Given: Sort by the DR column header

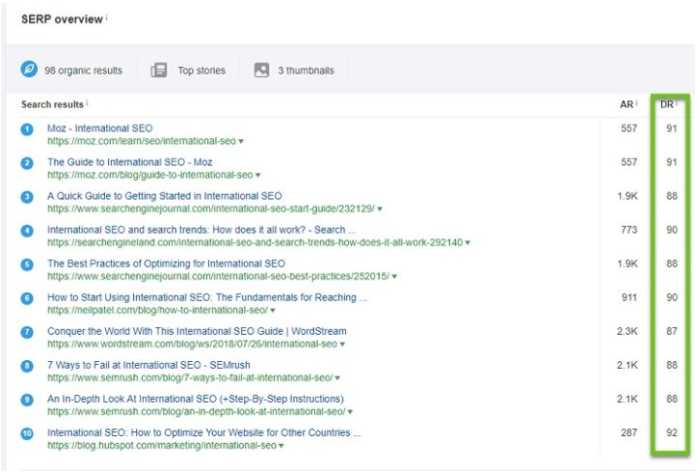Looking at the screenshot, I should pyautogui.click(x=666, y=104).
